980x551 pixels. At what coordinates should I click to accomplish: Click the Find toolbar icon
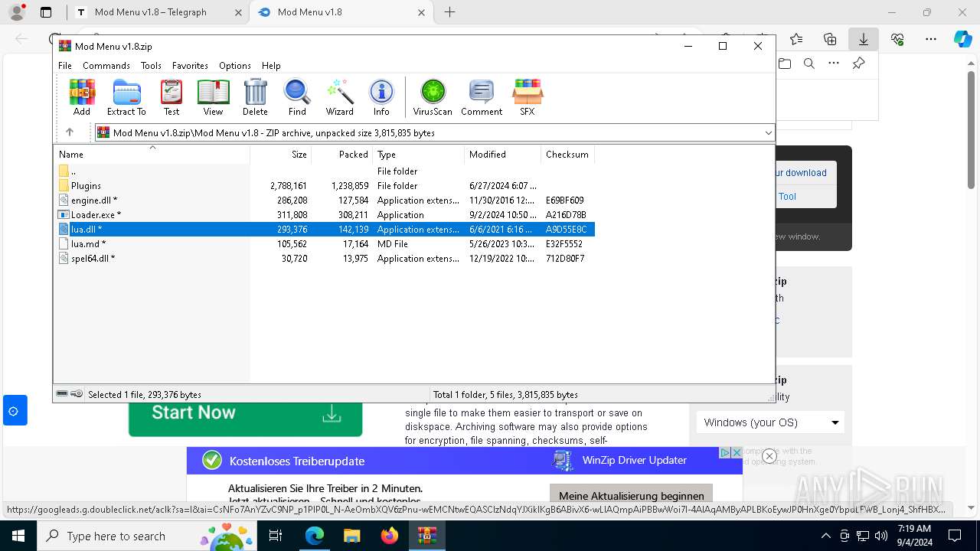[x=297, y=97]
